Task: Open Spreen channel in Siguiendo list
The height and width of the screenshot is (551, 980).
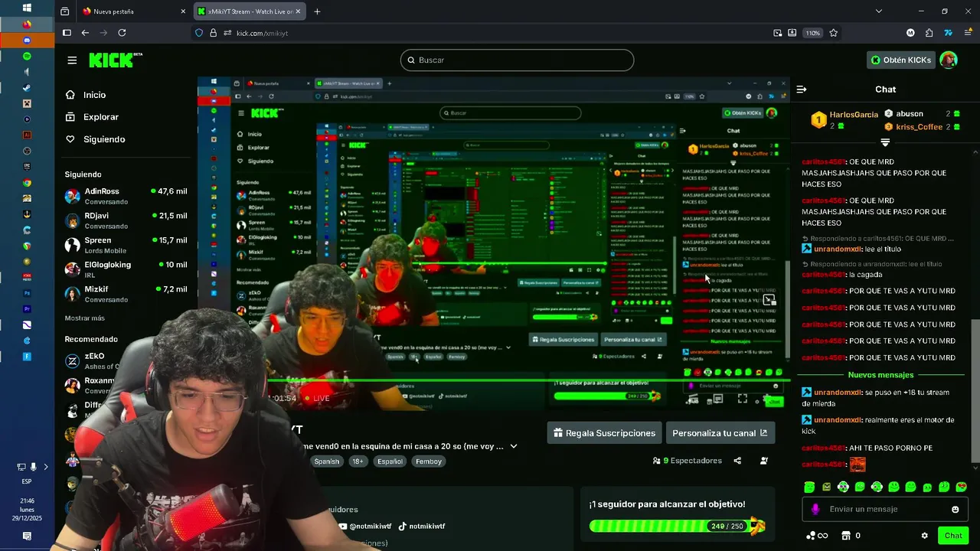Action: (126, 245)
